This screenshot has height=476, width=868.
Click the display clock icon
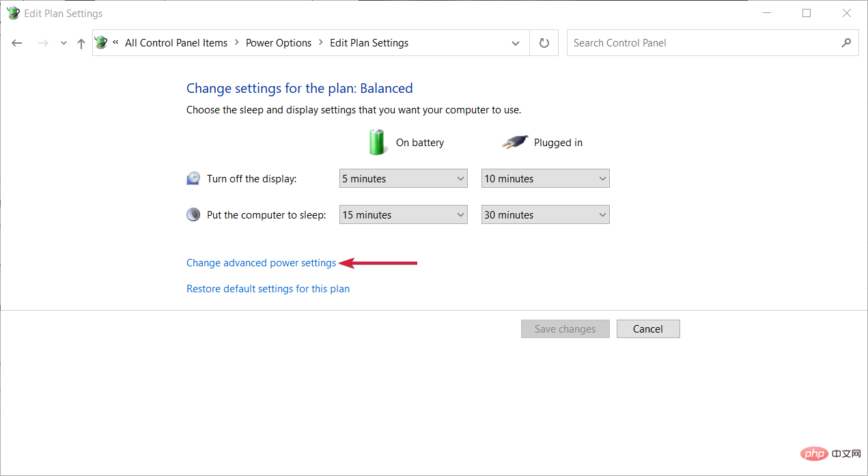(x=193, y=178)
